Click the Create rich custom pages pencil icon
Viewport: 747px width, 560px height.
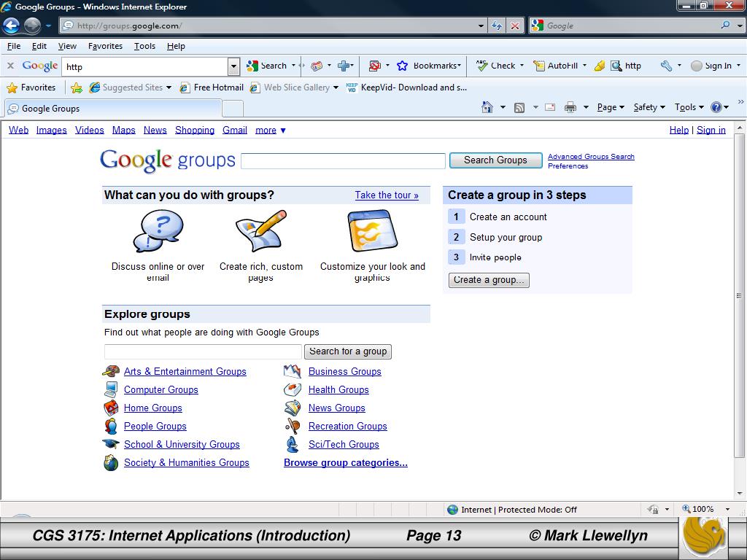[x=261, y=230]
